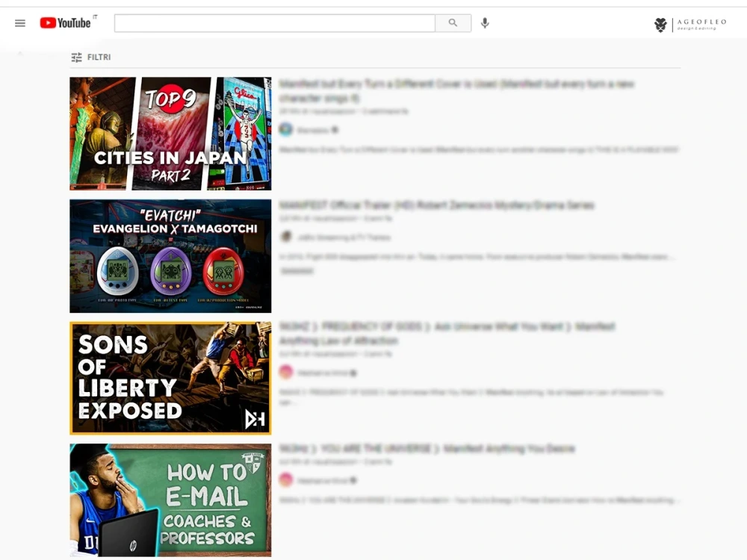Click the filter sliders icon beside FILTRI
Viewport: 747px width, 560px height.
pos(76,57)
